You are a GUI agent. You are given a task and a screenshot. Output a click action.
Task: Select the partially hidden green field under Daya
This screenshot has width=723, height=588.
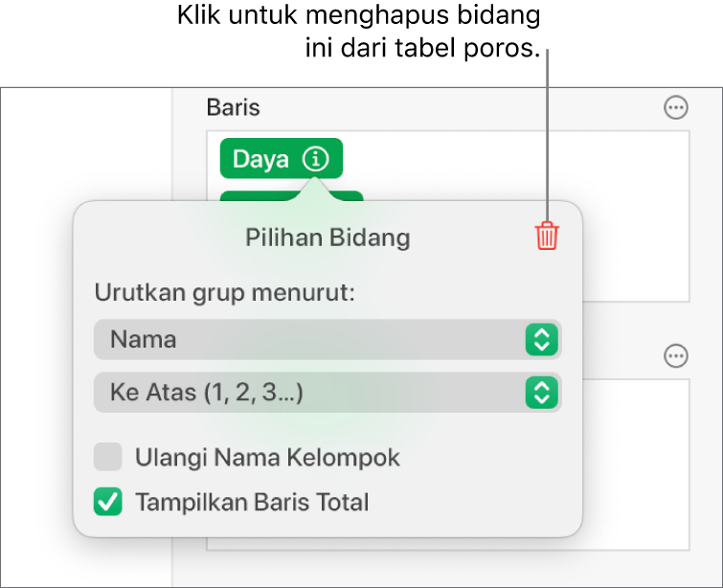click(x=347, y=196)
